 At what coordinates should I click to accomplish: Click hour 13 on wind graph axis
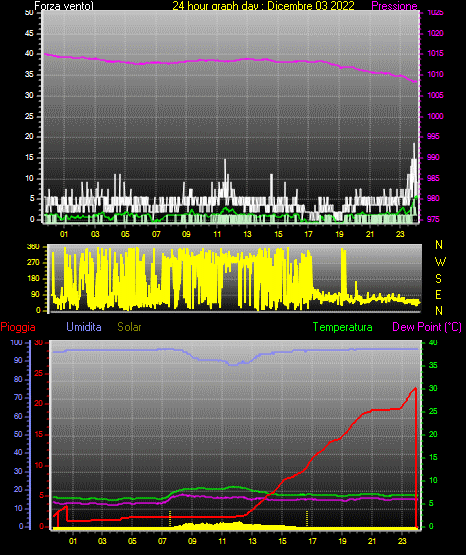pyautogui.click(x=247, y=234)
